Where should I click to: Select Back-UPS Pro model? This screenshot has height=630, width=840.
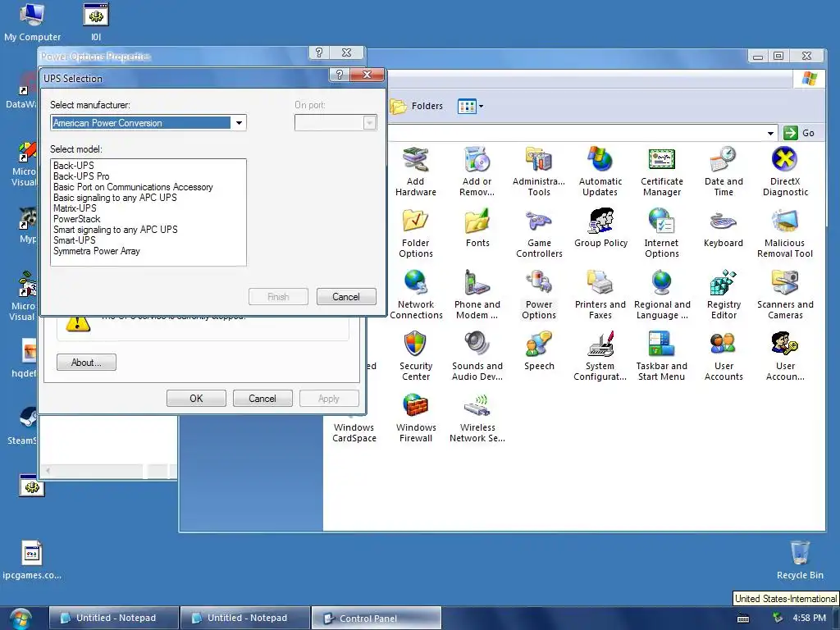[x=81, y=176]
